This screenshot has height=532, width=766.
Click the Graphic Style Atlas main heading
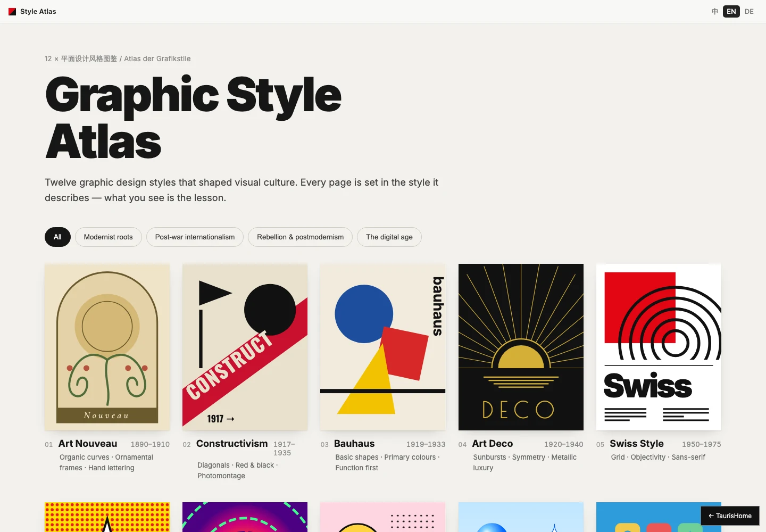coord(194,118)
